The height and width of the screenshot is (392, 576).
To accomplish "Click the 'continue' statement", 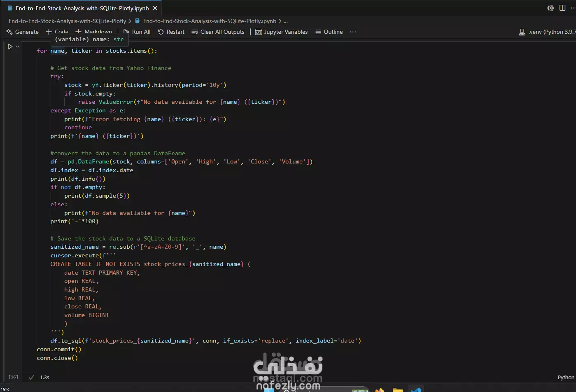I will coord(78,127).
